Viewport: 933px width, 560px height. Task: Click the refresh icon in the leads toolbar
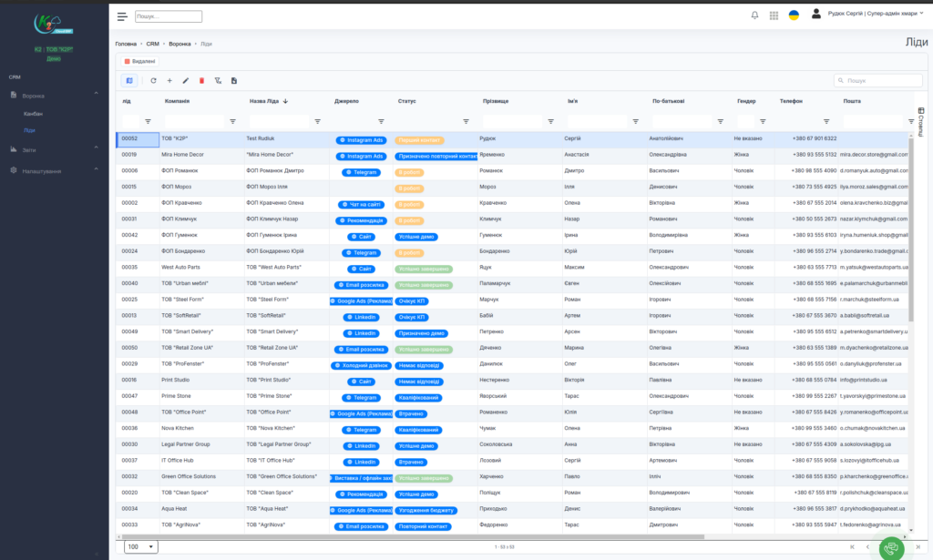tap(153, 81)
